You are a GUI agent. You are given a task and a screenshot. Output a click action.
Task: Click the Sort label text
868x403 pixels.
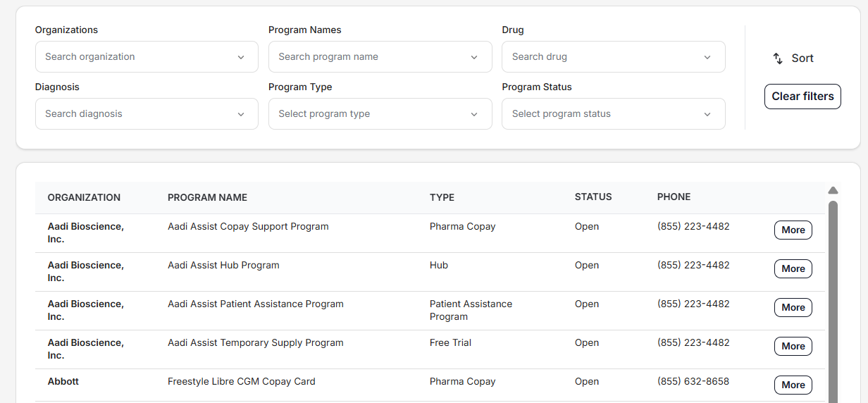click(802, 58)
